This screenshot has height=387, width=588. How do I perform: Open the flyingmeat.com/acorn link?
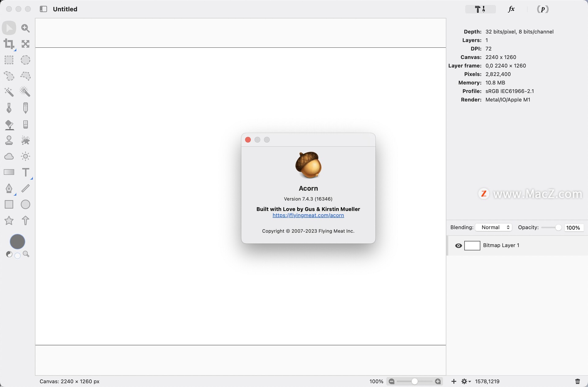coord(308,215)
